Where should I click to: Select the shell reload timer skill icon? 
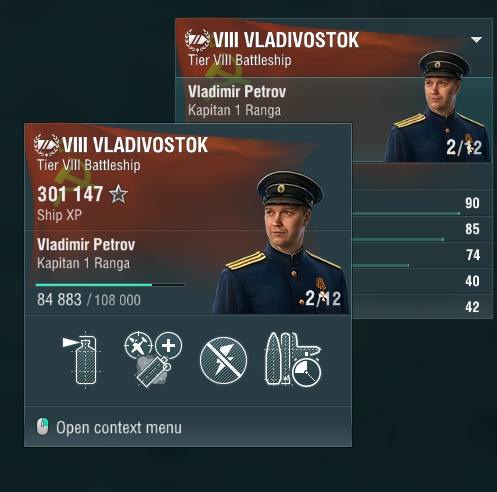pos(293,359)
